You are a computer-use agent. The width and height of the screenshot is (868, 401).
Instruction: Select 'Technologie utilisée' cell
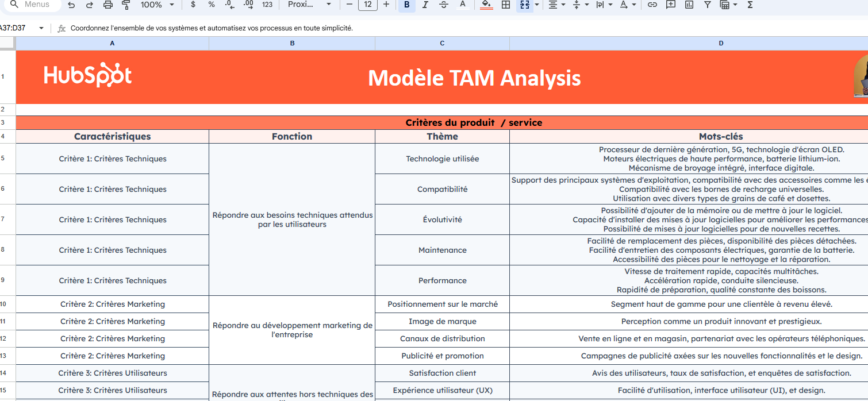[442, 159]
